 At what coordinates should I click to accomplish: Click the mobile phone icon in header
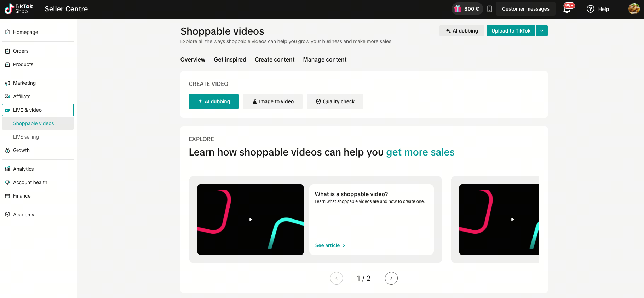(x=490, y=9)
